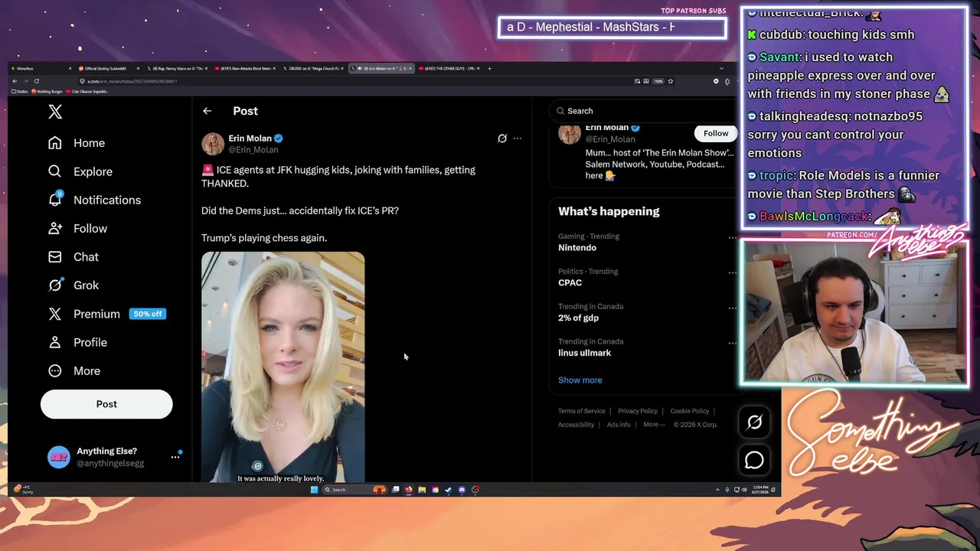The height and width of the screenshot is (551, 980).
Task: Open the Explore page
Action: [x=80, y=171]
